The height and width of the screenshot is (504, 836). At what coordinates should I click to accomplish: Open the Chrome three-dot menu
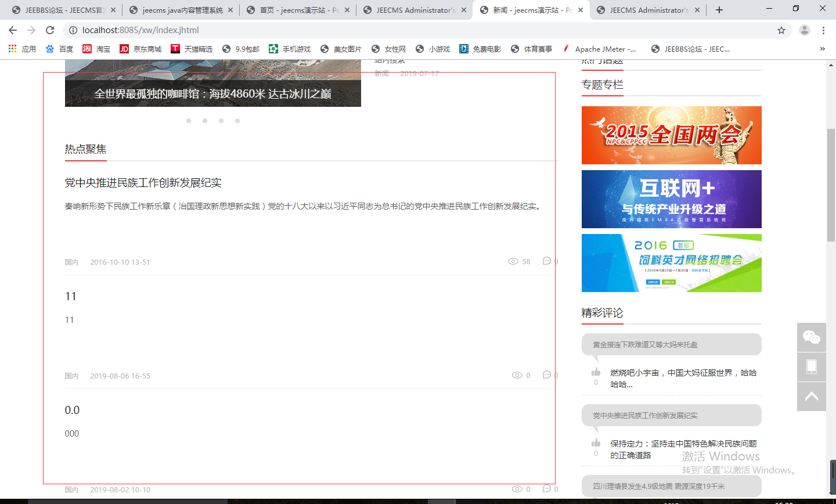[823, 30]
